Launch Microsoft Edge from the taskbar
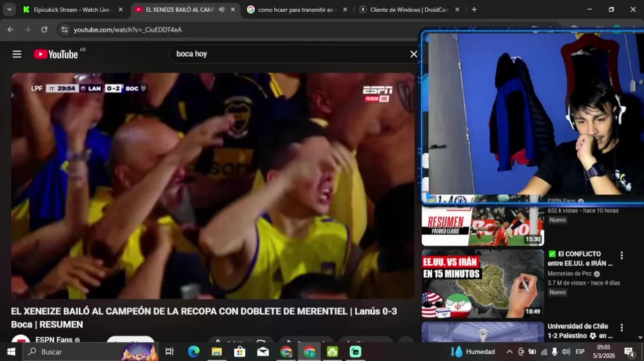This screenshot has width=644, height=361. (194, 352)
